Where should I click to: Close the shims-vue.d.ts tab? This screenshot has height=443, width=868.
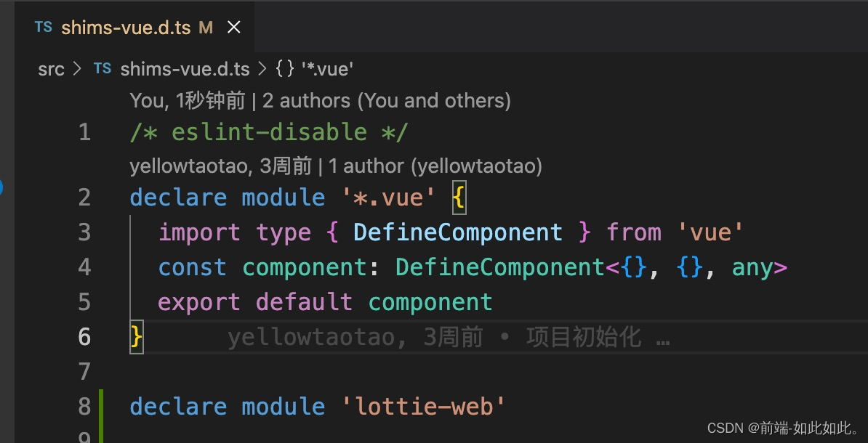pos(233,27)
